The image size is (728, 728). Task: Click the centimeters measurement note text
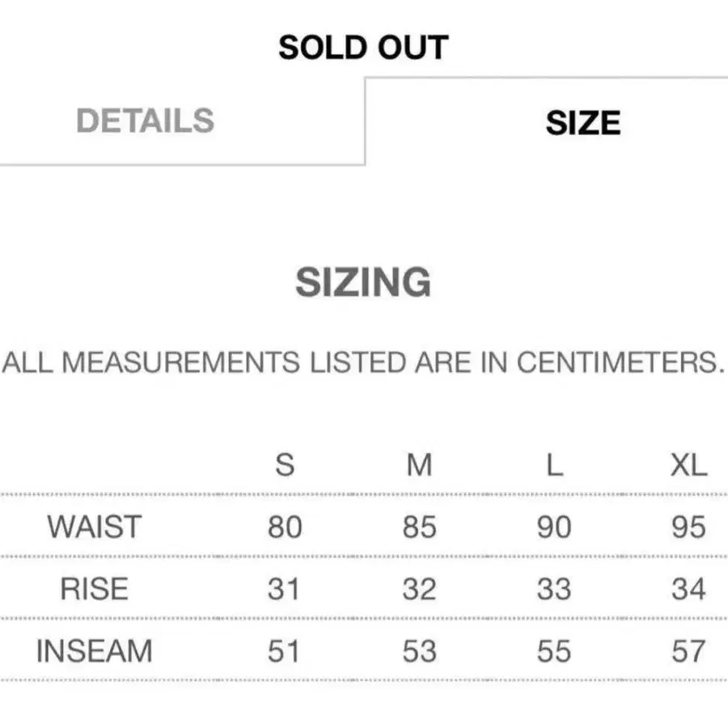(x=363, y=362)
